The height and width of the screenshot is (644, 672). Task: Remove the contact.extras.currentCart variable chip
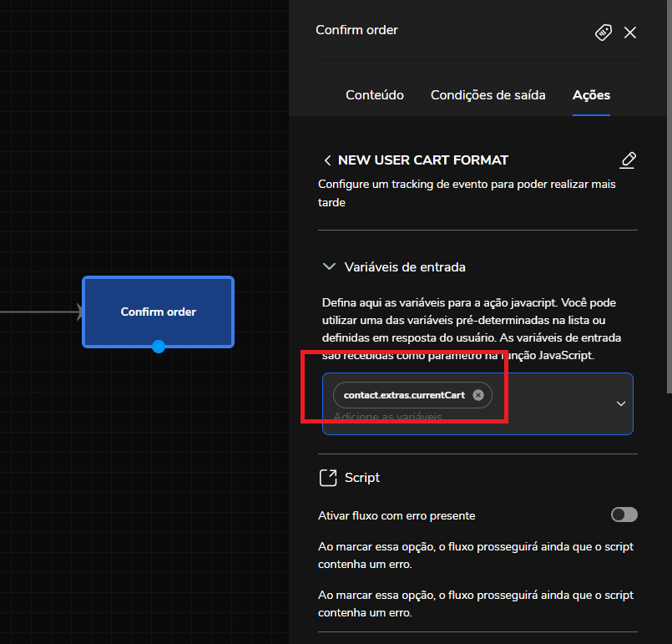[x=477, y=395]
